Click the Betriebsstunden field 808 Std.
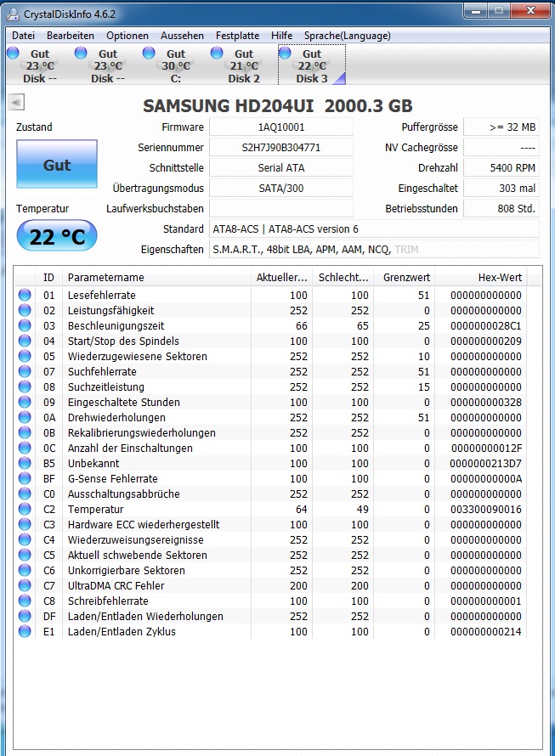This screenshot has width=555, height=756. [x=501, y=209]
